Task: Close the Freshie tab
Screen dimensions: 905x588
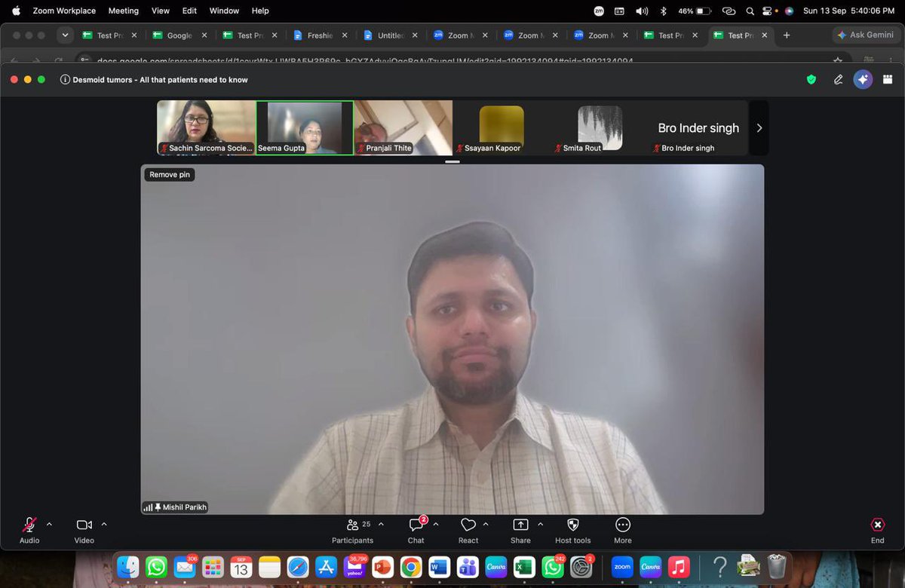Action: [345, 35]
